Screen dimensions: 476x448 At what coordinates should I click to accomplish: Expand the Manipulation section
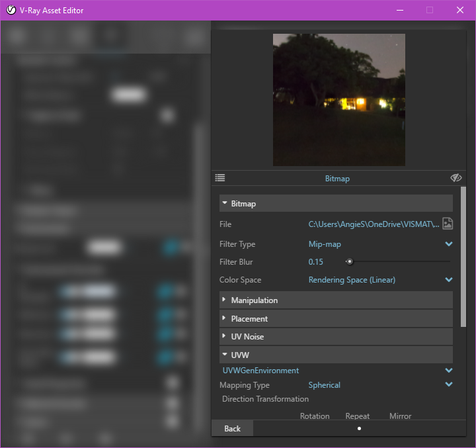pyautogui.click(x=336, y=300)
